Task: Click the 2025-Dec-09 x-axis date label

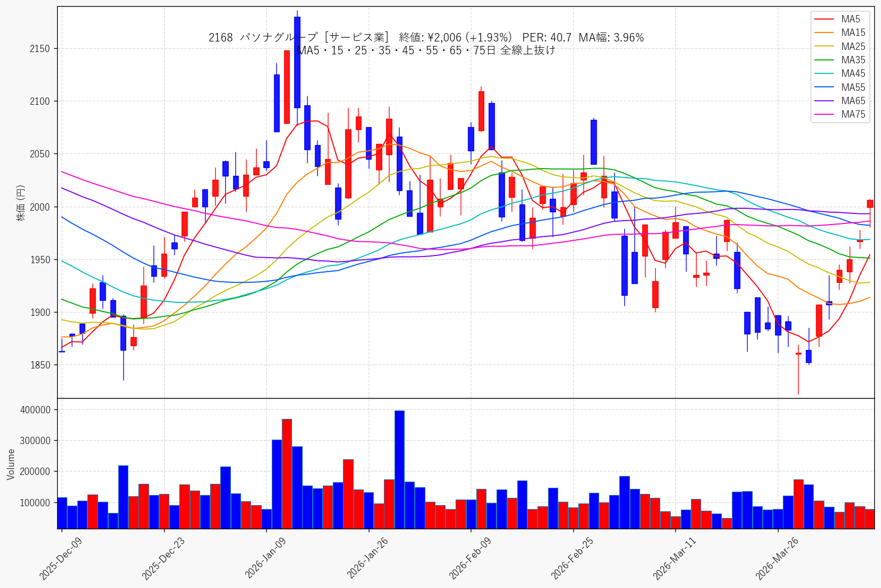Action: pyautogui.click(x=61, y=558)
